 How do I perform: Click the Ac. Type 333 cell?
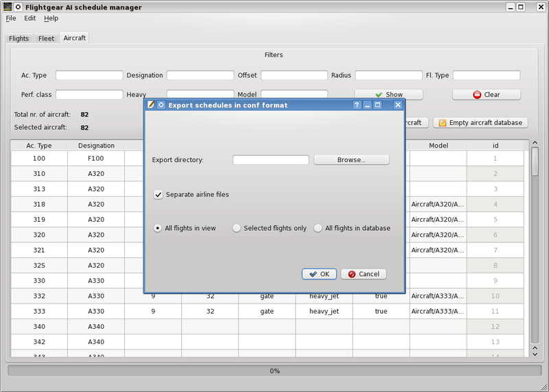39,312
